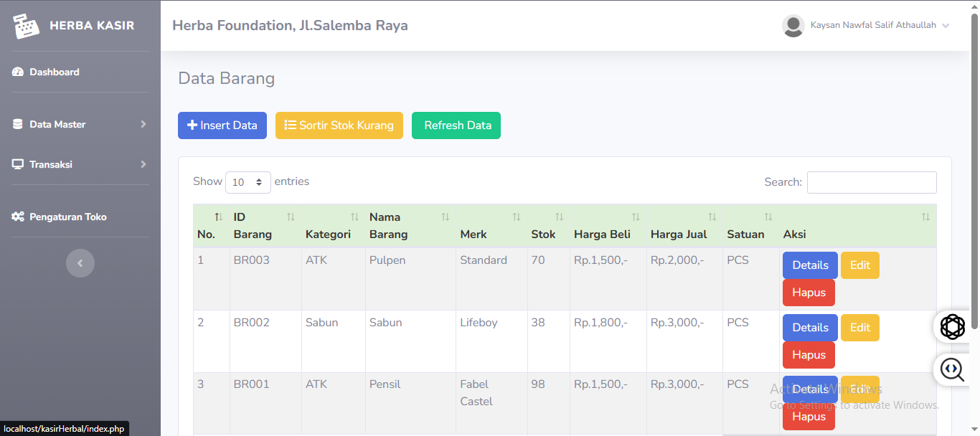Click the magnifier code extension icon
Image resolution: width=980 pixels, height=436 pixels.
pyautogui.click(x=953, y=370)
